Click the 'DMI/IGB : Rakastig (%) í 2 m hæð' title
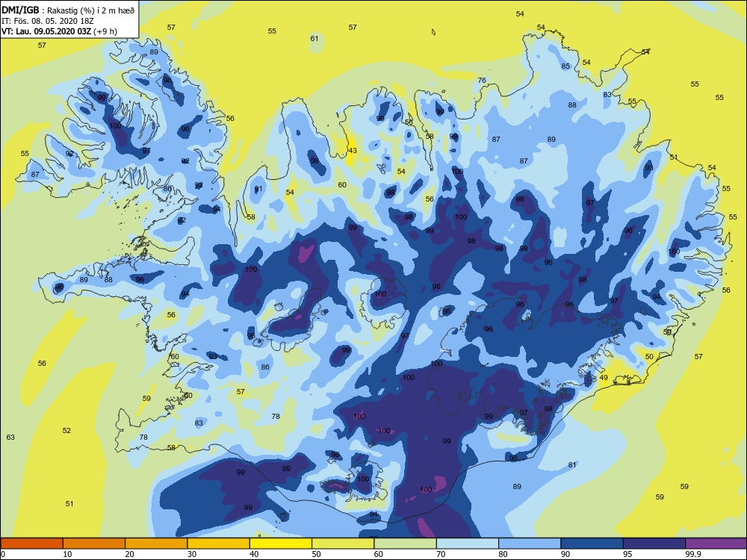 (68, 10)
